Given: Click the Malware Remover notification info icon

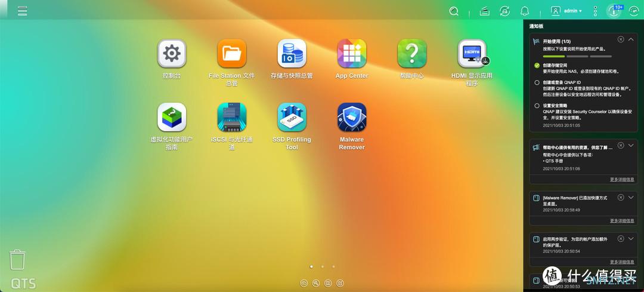Looking at the screenshot, I should [536, 198].
